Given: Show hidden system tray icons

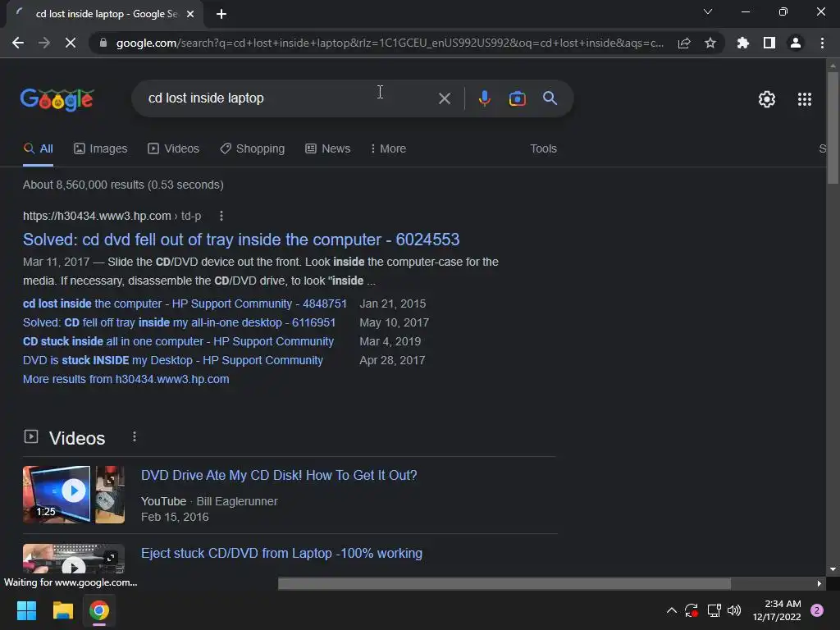Looking at the screenshot, I should coord(671,610).
